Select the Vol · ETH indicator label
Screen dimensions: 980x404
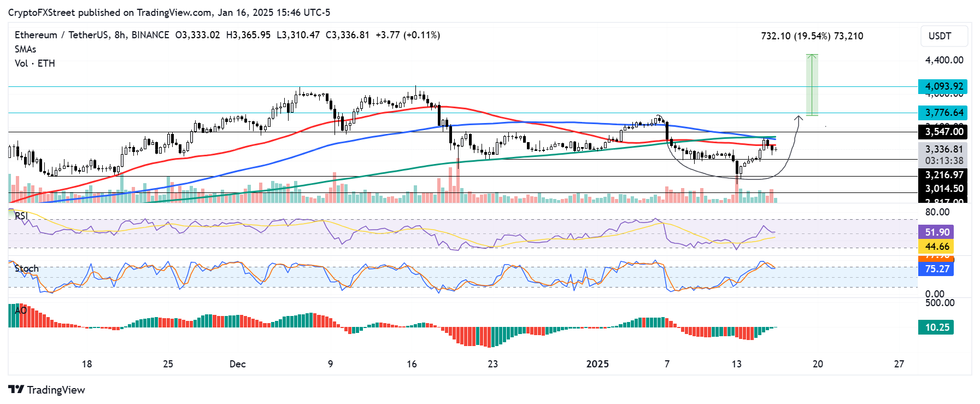point(35,63)
